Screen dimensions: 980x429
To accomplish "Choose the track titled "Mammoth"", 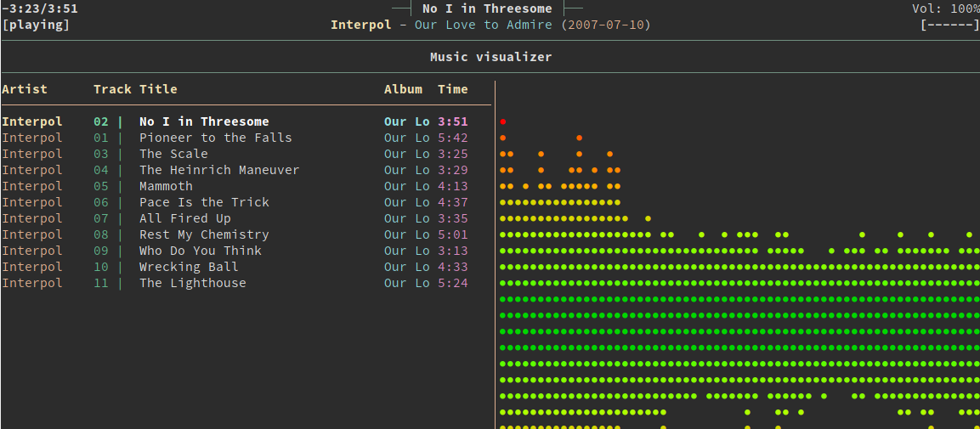I will tap(166, 186).
